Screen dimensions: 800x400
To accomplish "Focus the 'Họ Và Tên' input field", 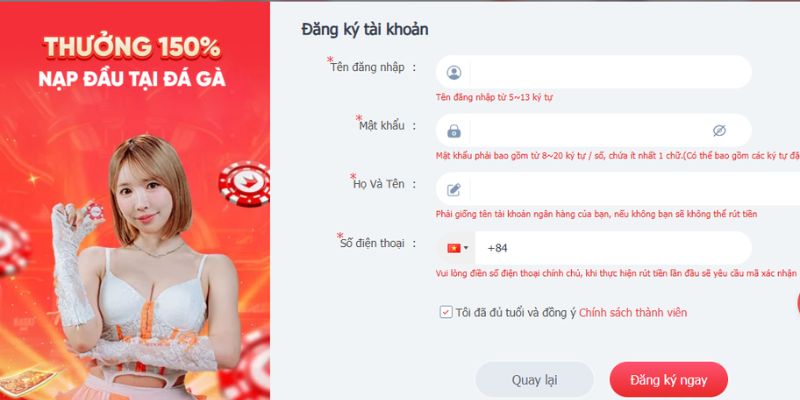I will pyautogui.click(x=618, y=189).
